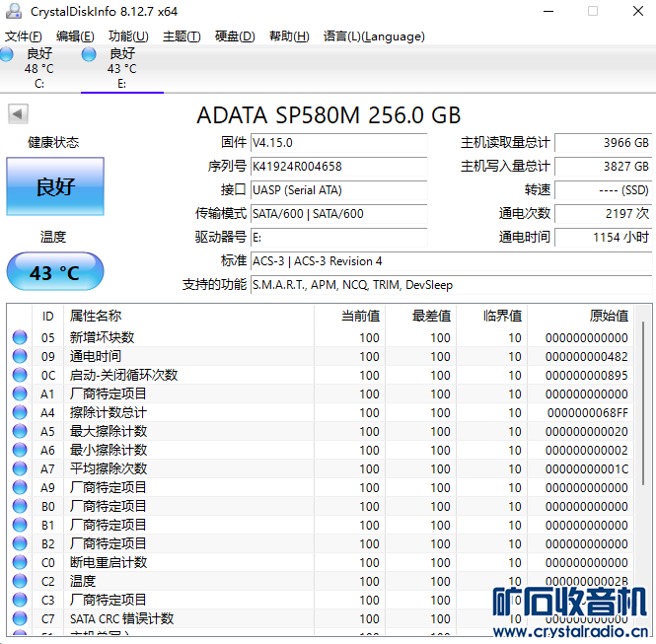Click the 序列号 serial number field
Viewport: 656px width, 644px height.
pyautogui.click(x=338, y=167)
